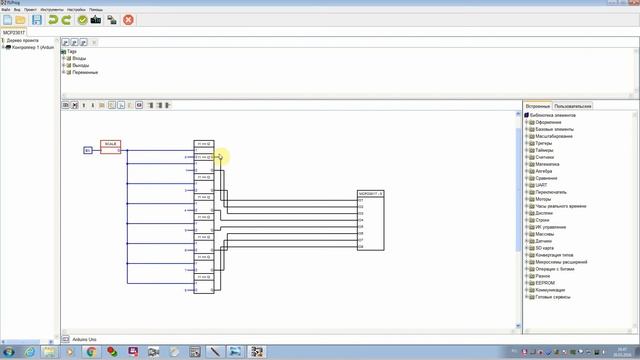Create a new project with the blank page icon
640x360 pixels.
(x=7, y=20)
